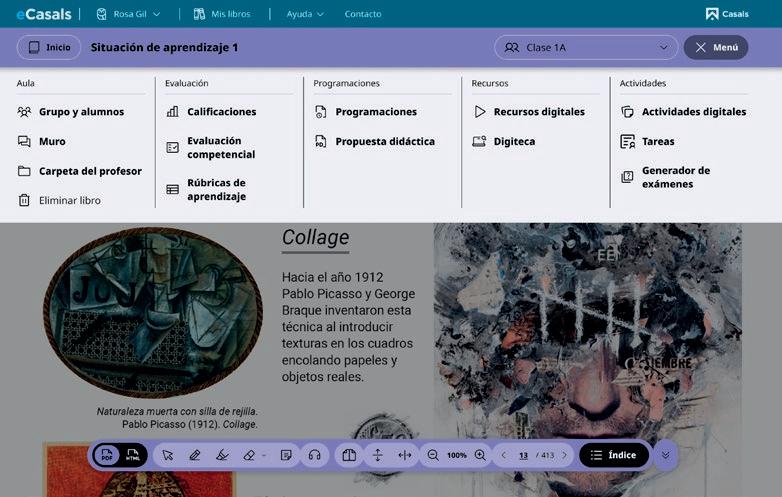Go to the previous page
782x497 pixels.
tap(504, 455)
